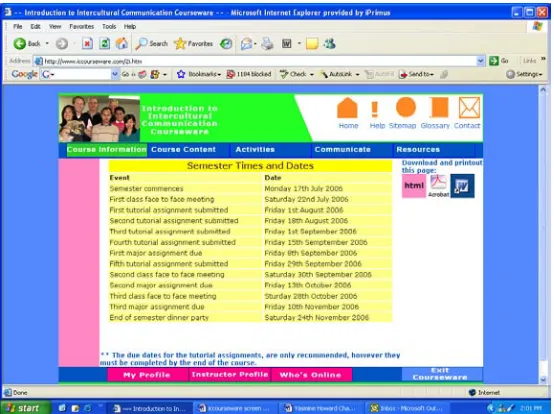Click the Send to Google toolbar button
Image resolution: width=554 pixels, height=414 pixels.
(414, 74)
